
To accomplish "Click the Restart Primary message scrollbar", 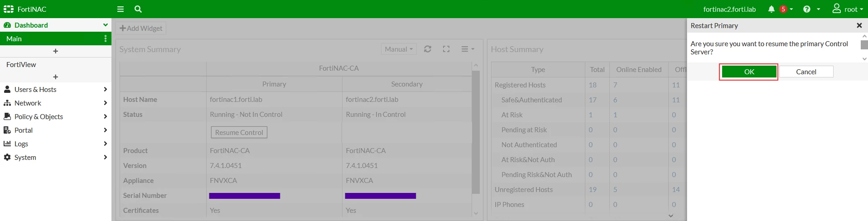I will tap(864, 45).
